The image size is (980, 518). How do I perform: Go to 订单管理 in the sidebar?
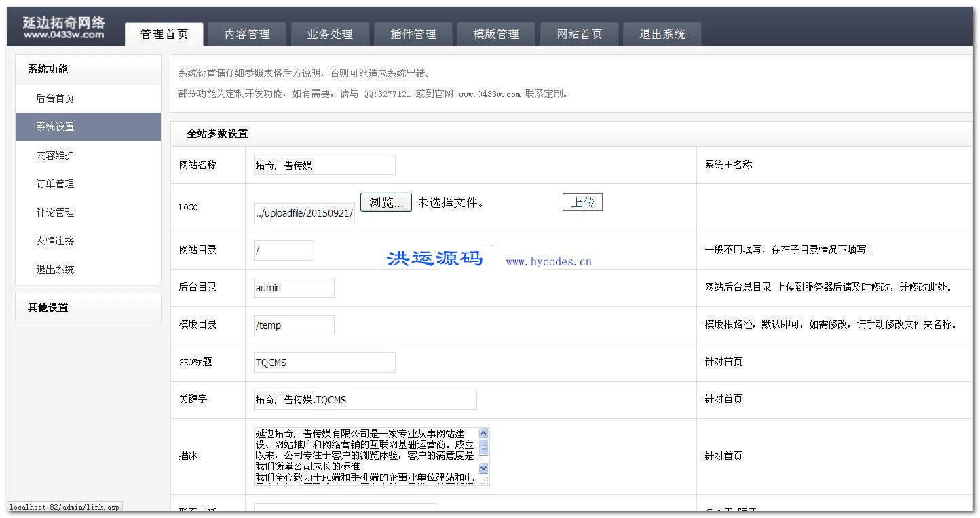pyautogui.click(x=88, y=184)
